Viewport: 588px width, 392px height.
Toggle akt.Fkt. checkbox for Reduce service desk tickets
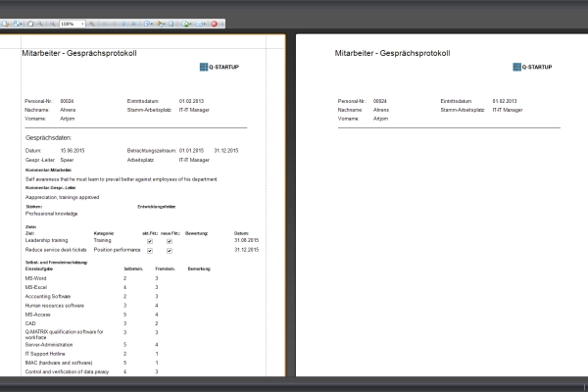[150, 251]
